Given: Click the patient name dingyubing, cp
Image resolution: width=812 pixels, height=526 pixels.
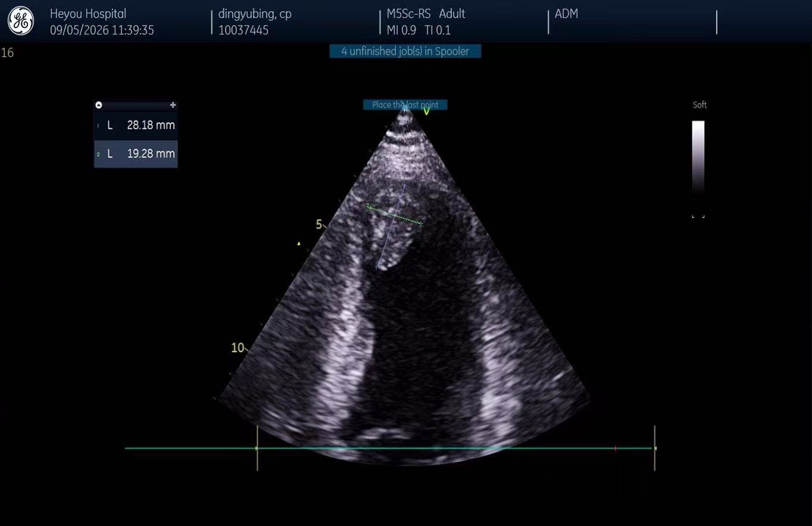Looking at the screenshot, I should point(255,14).
